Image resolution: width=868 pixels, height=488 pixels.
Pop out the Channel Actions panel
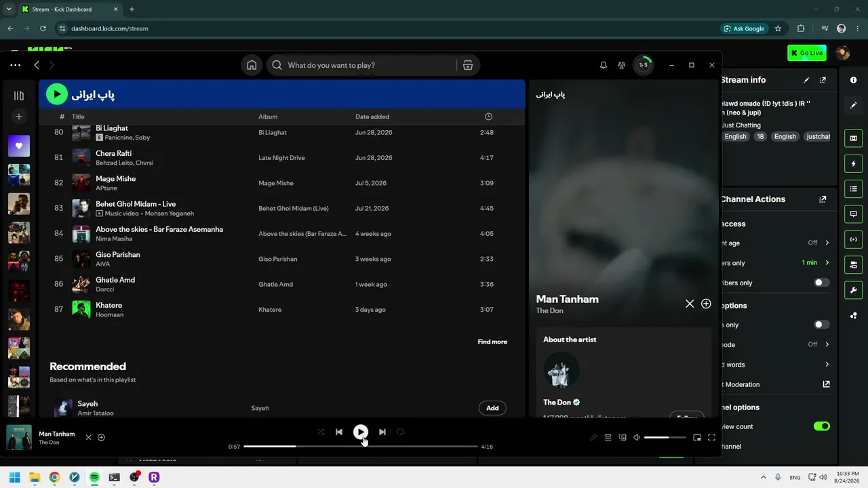[823, 199]
